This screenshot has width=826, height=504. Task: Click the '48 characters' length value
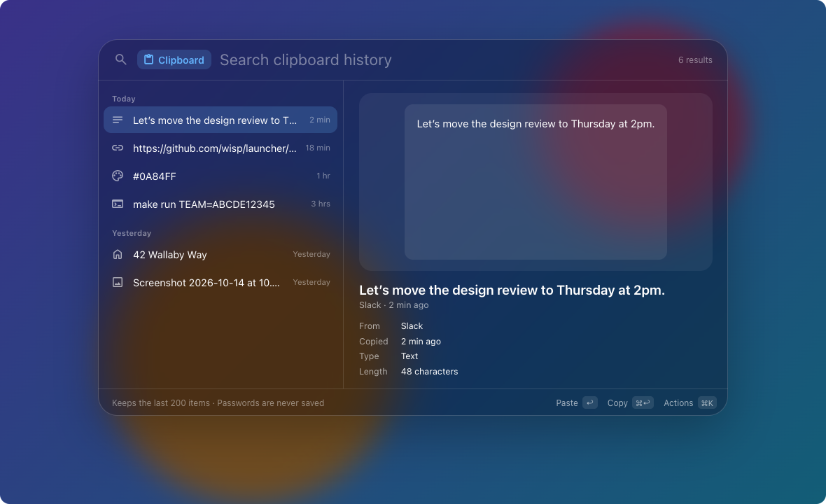point(429,371)
